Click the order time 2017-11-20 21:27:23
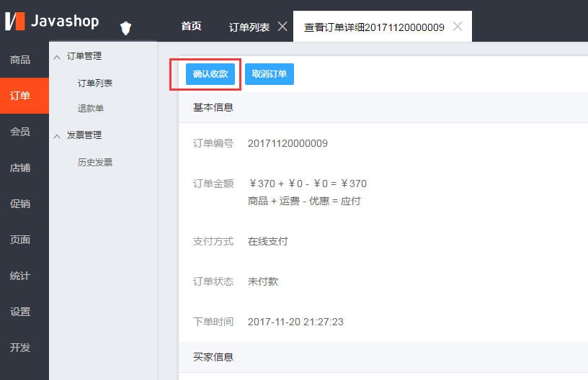The image size is (588, 380). (295, 322)
